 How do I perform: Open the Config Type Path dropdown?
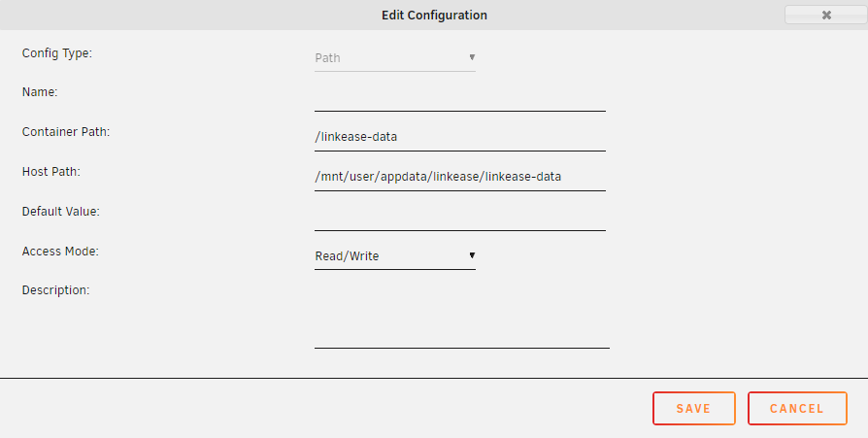[394, 58]
